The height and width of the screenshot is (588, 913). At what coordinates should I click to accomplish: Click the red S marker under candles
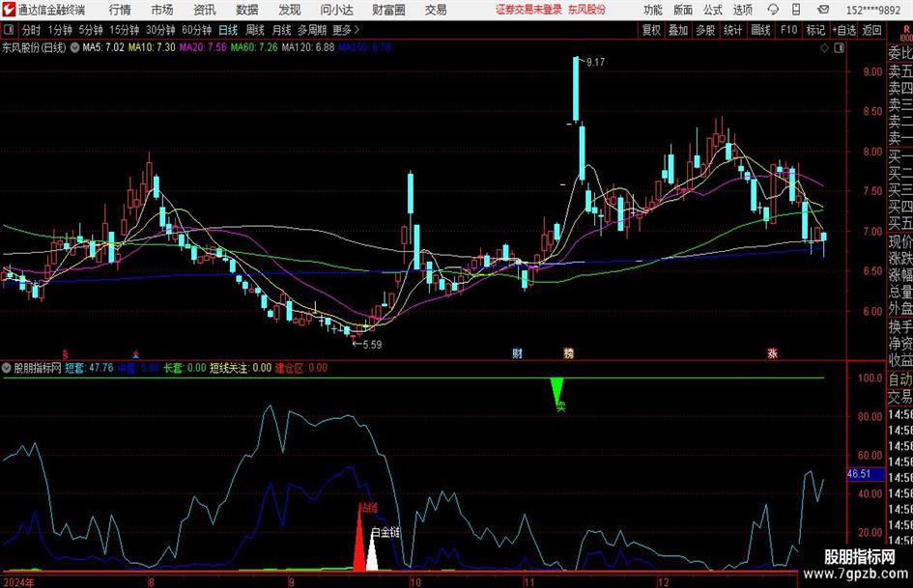[66, 354]
